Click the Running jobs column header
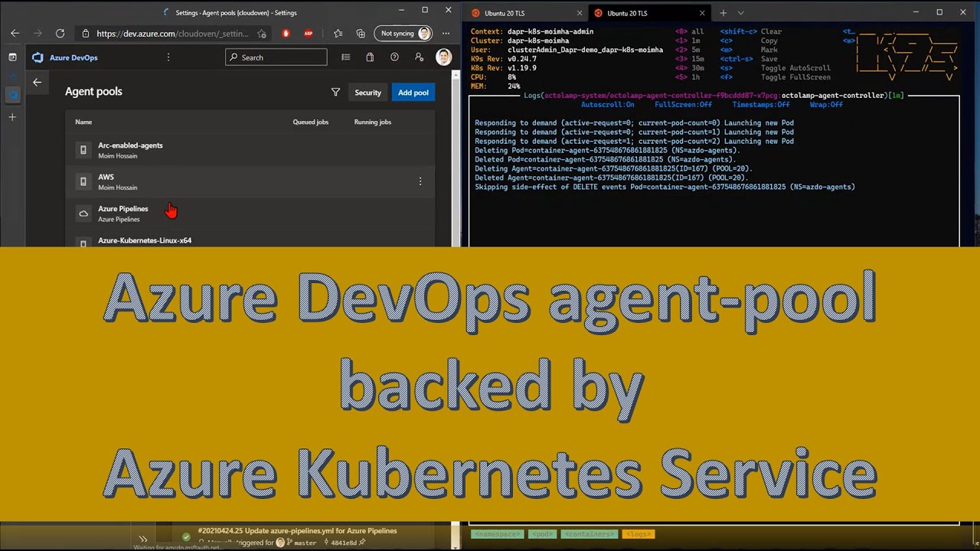 (373, 122)
